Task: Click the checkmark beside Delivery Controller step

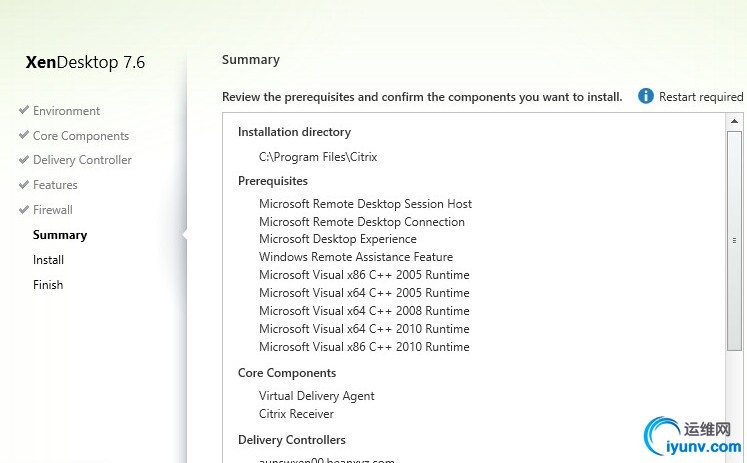Action: [24, 160]
